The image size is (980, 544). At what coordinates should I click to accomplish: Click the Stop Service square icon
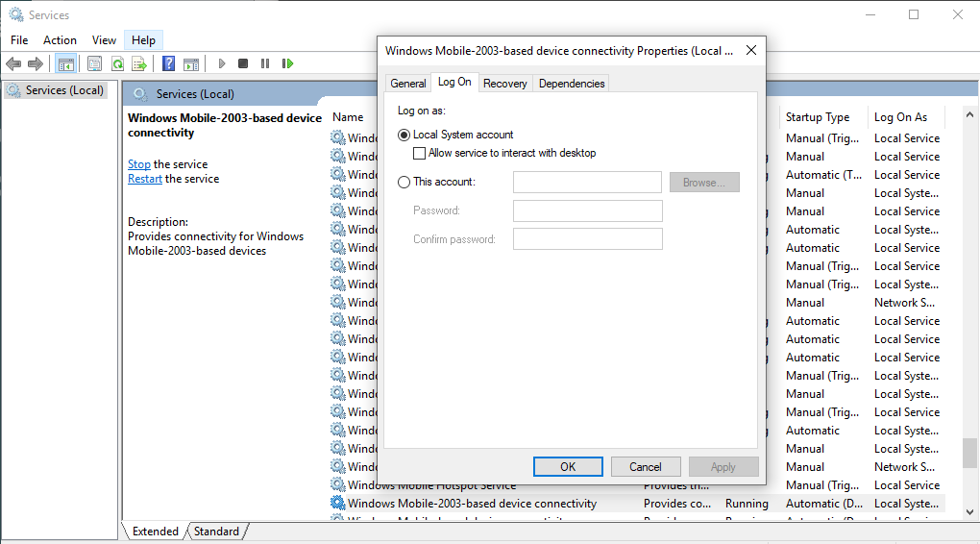[x=243, y=63]
